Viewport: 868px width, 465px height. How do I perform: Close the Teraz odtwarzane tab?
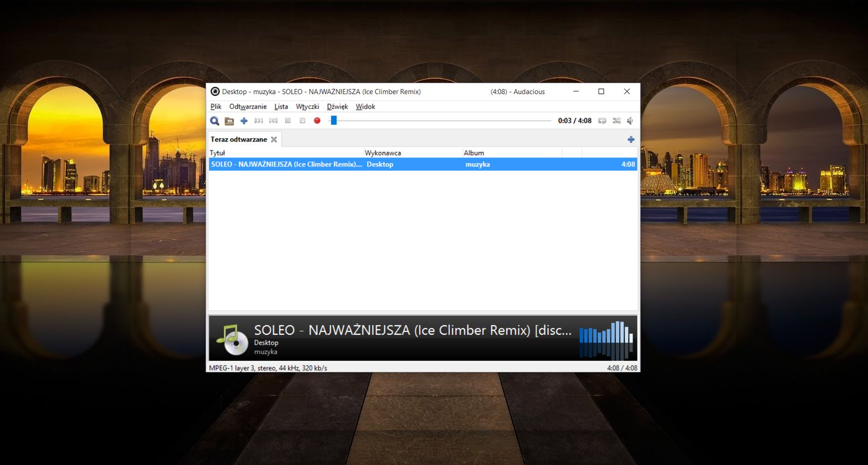point(274,139)
